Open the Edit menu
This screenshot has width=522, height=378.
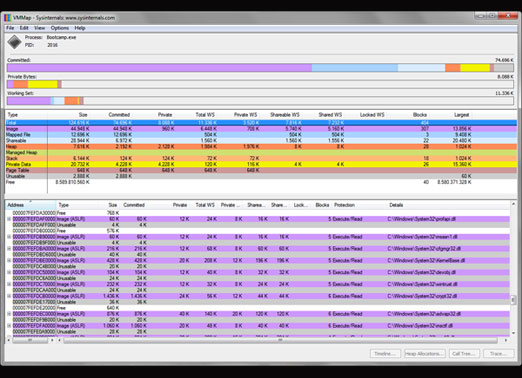(x=24, y=28)
